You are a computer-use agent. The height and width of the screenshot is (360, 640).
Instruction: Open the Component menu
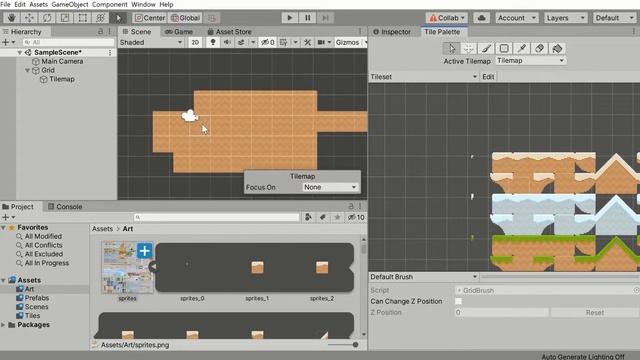pyautogui.click(x=110, y=4)
